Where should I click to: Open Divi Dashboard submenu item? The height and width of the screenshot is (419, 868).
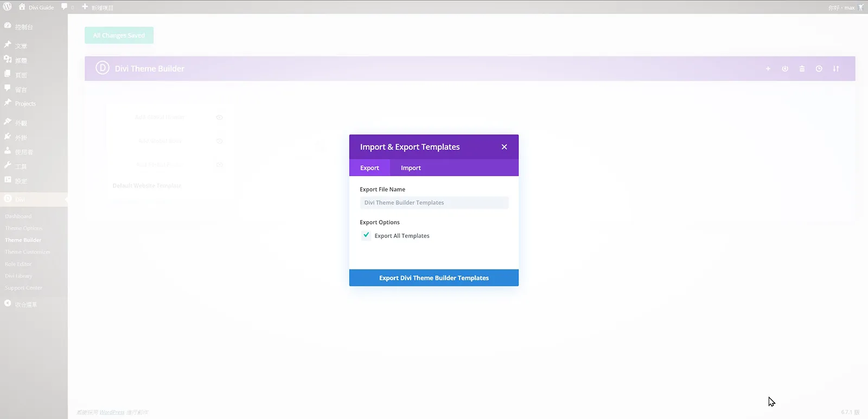coord(18,216)
